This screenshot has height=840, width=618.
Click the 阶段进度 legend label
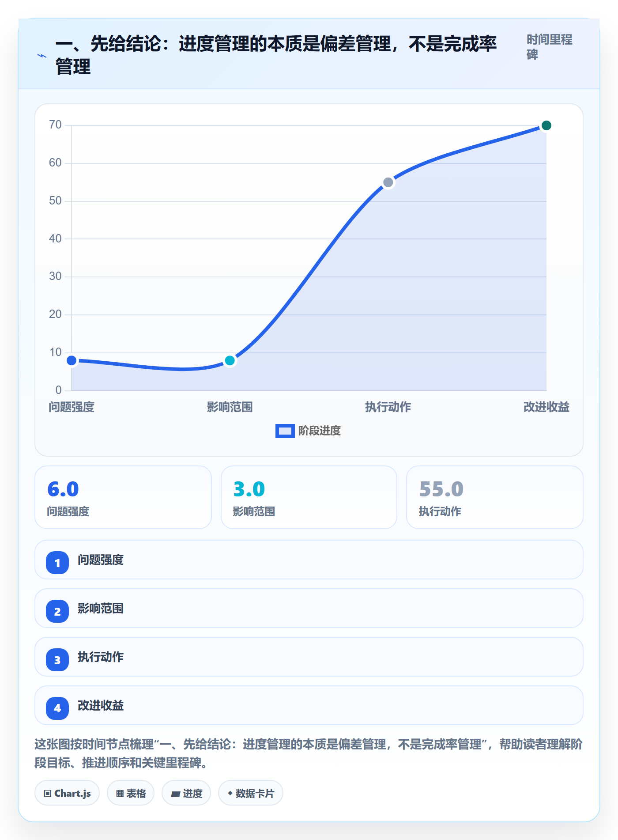(319, 431)
